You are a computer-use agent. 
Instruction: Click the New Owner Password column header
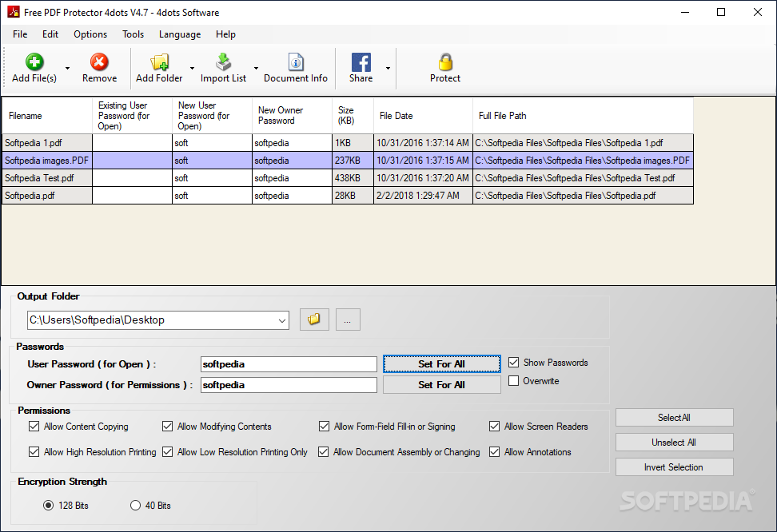pos(292,115)
